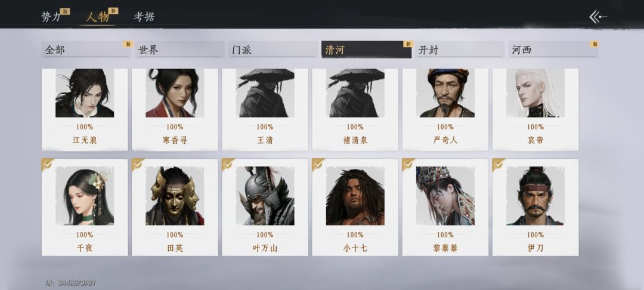Open 黎蓁蓁 character card
644x290 pixels.
(445, 207)
